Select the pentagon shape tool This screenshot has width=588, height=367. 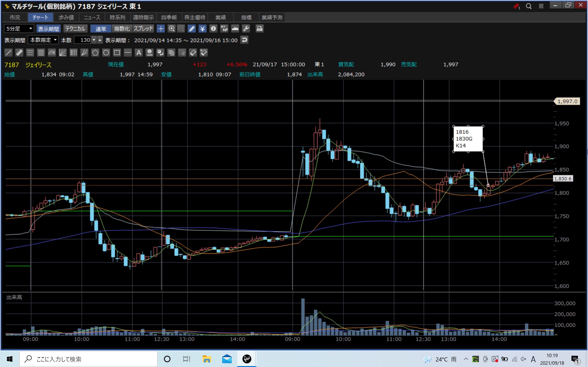point(95,53)
